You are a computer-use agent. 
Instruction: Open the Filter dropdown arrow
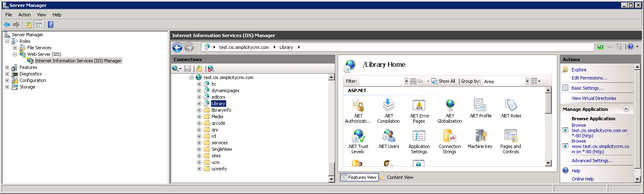[x=406, y=81]
